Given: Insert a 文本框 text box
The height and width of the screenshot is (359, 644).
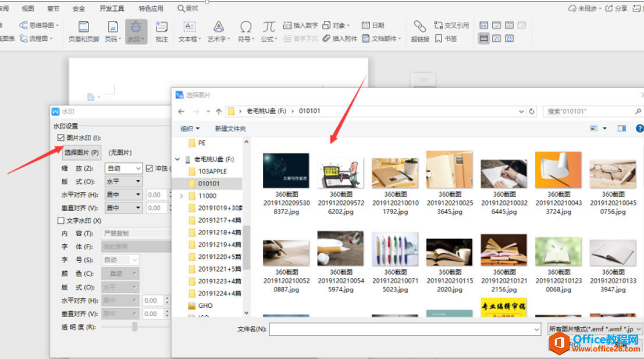Looking at the screenshot, I should pyautogui.click(x=189, y=31).
